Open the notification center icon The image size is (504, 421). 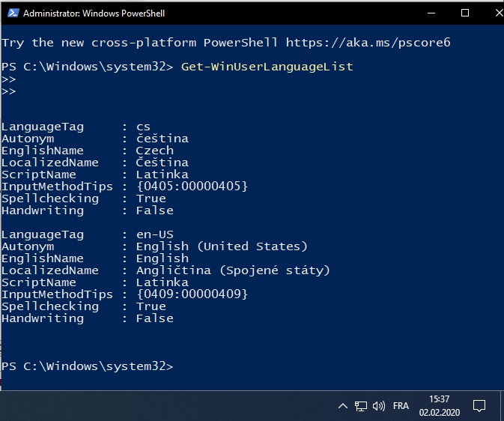pos(479,406)
